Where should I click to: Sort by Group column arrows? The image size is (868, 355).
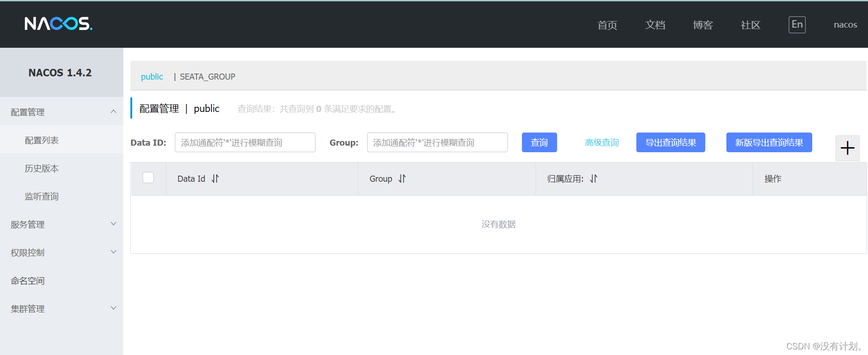tap(402, 178)
